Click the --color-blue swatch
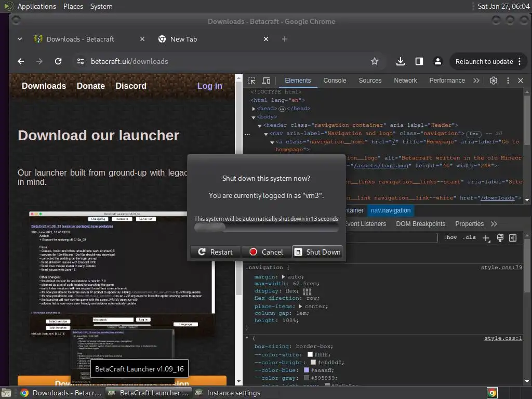Screen dimensions: 532x399 pyautogui.click(x=307, y=370)
